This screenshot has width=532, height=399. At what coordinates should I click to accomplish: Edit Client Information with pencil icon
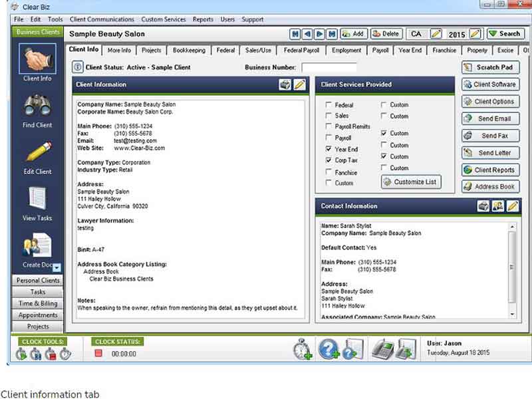click(x=299, y=84)
